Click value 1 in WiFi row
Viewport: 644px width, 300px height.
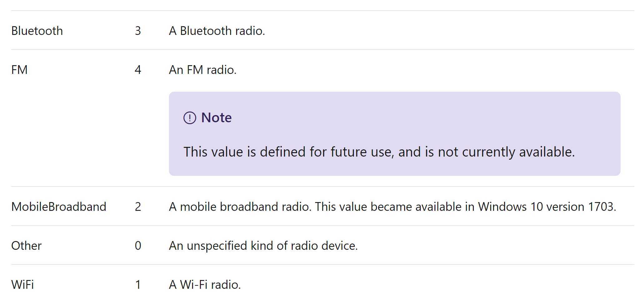(138, 285)
